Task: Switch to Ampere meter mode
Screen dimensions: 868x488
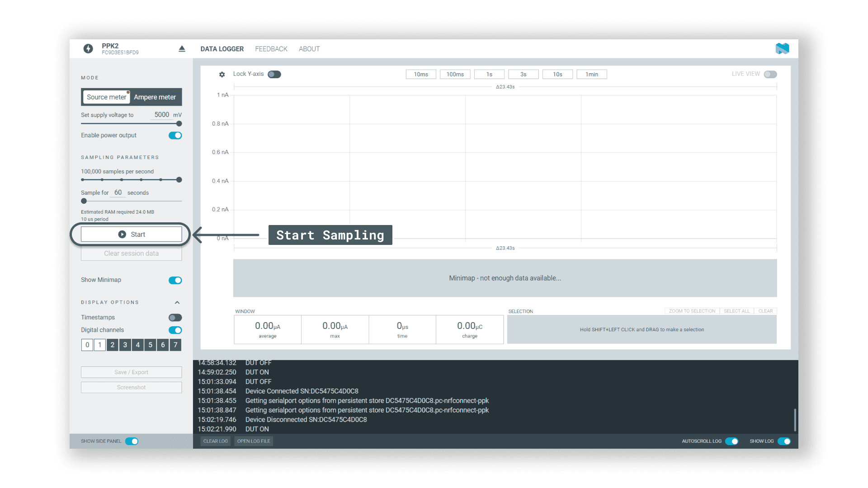Action: (x=155, y=97)
